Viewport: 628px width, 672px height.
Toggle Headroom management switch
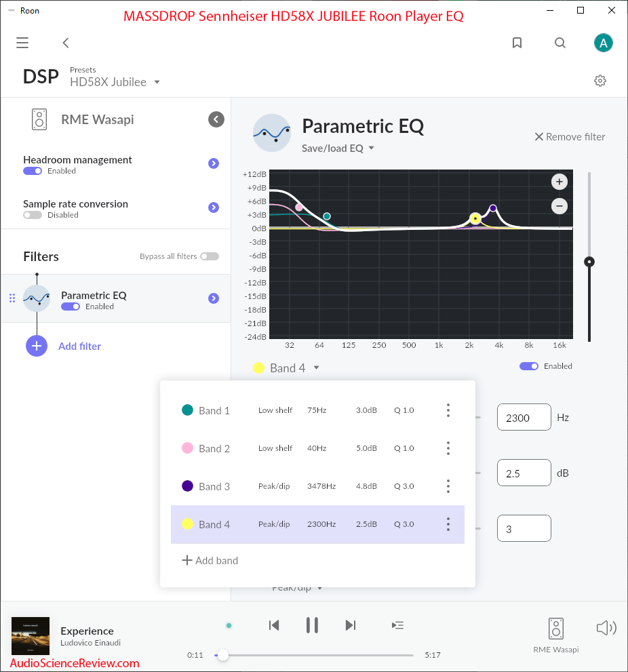33,171
